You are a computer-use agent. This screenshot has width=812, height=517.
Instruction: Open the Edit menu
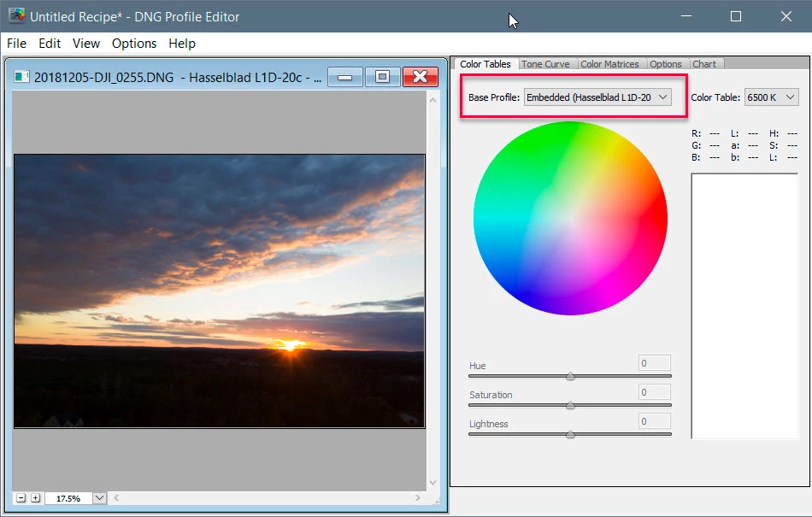[50, 44]
